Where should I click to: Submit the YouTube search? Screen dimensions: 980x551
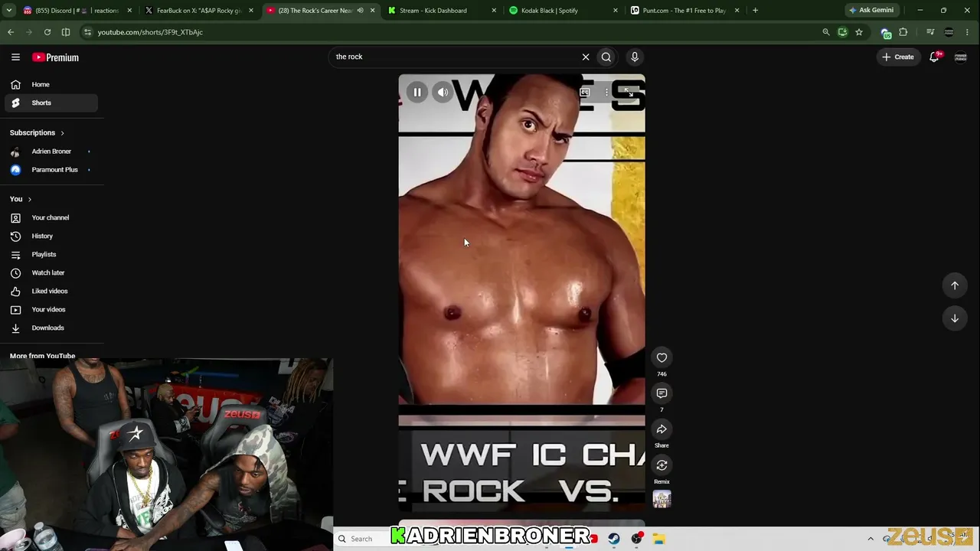point(606,57)
